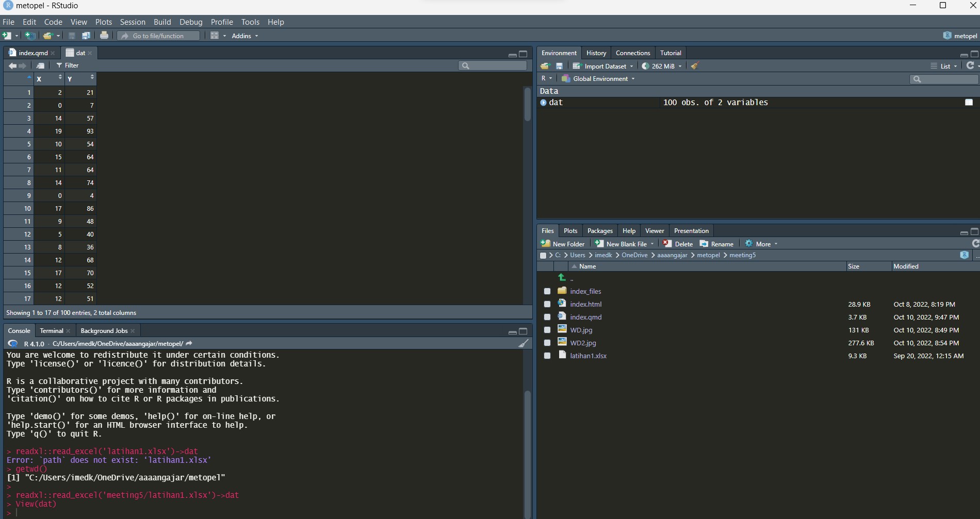980x519 pixels.
Task: Select the checkbox next to latihan1.xlsx
Action: (x=547, y=356)
